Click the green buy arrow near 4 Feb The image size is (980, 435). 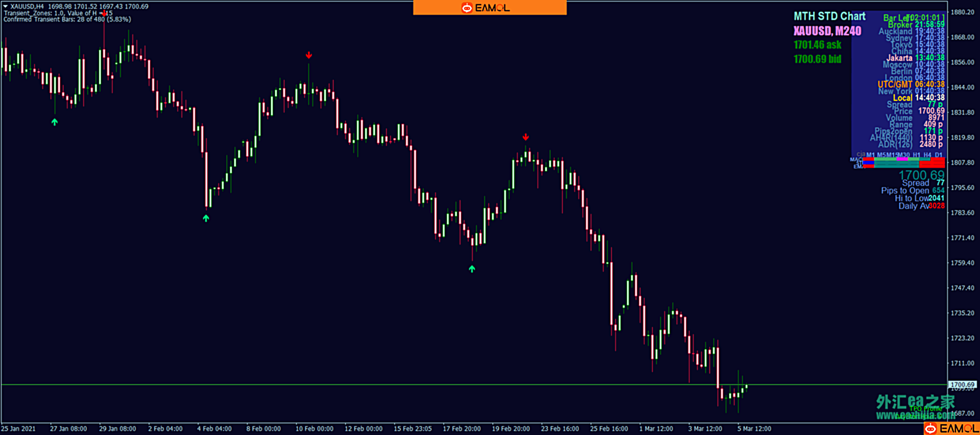coord(206,218)
